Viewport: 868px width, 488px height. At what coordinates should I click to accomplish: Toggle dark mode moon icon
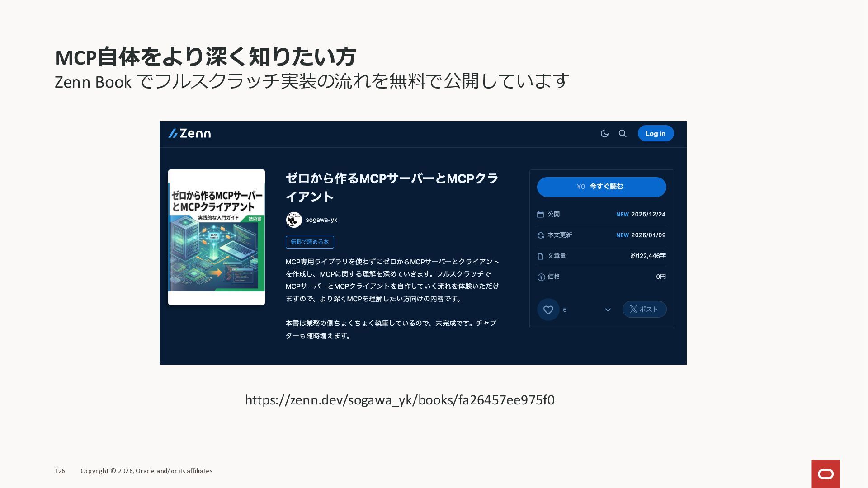pyautogui.click(x=604, y=134)
